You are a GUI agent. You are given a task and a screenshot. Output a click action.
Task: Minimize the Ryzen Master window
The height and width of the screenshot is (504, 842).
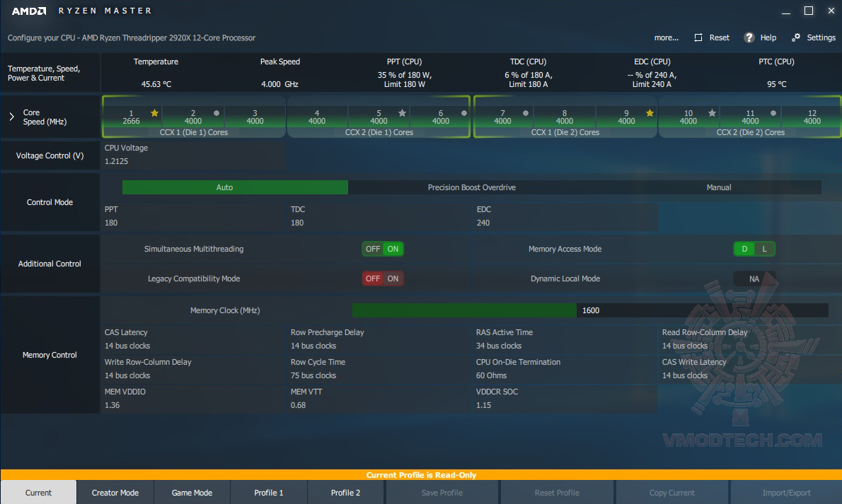point(786,11)
